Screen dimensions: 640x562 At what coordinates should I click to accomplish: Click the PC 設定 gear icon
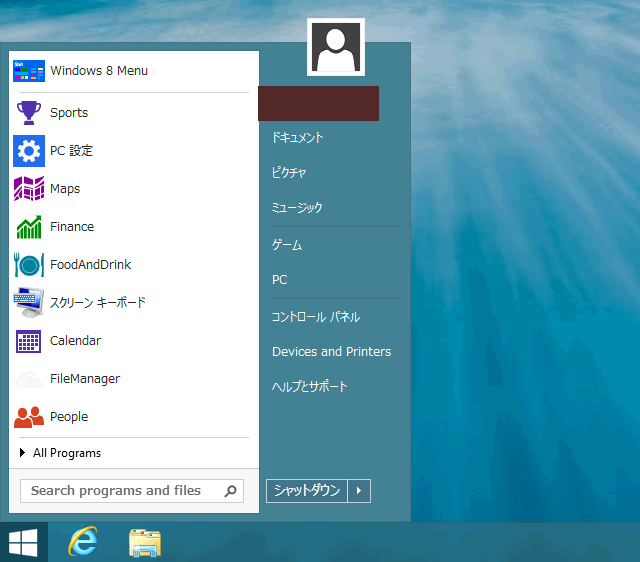(29, 151)
